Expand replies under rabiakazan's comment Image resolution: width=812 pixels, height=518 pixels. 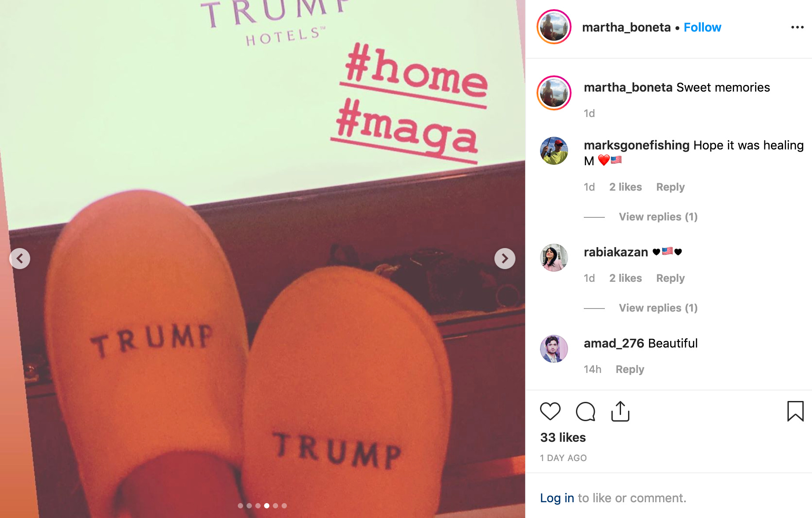pos(658,308)
